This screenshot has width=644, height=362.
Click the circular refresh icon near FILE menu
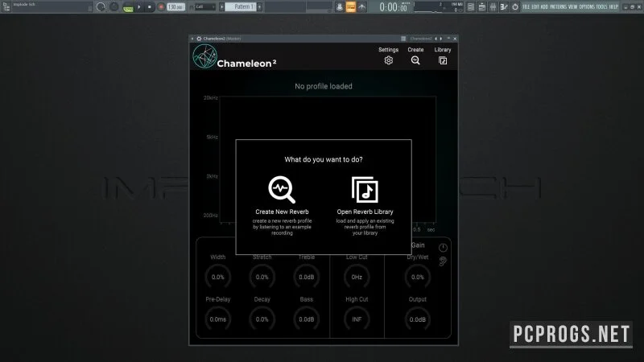[x=515, y=7]
